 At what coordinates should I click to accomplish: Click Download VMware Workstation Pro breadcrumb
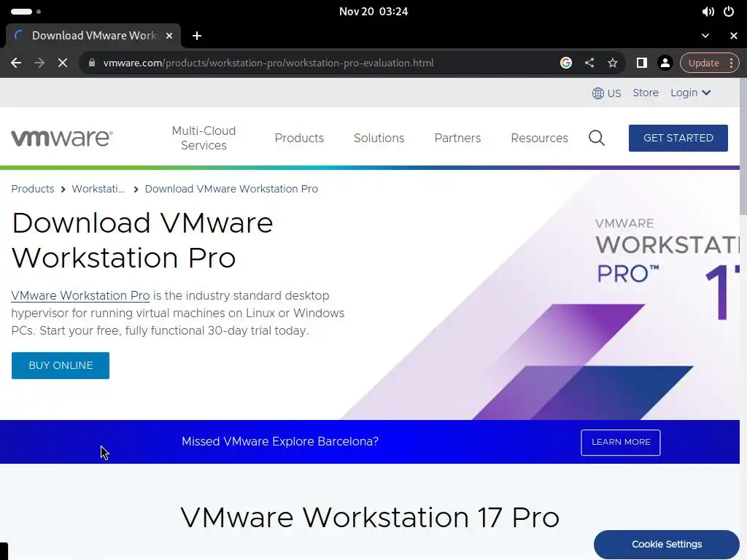point(231,189)
